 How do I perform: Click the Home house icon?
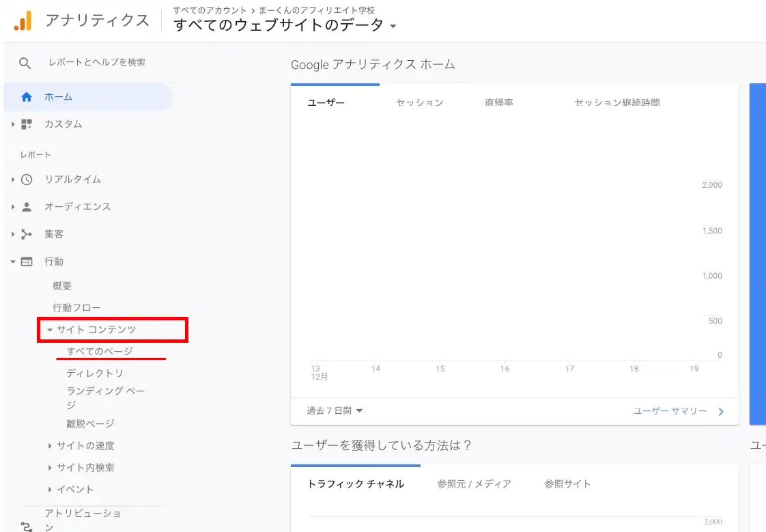tap(27, 97)
